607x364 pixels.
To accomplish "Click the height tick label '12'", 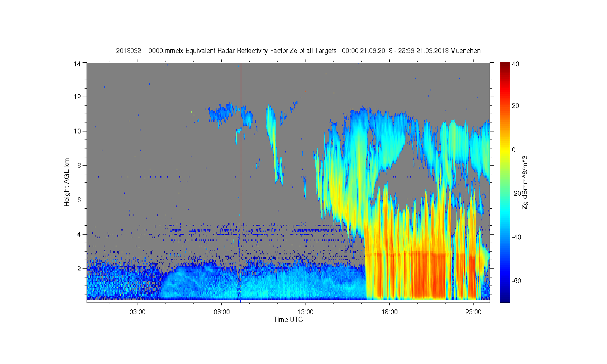I will tap(78, 97).
